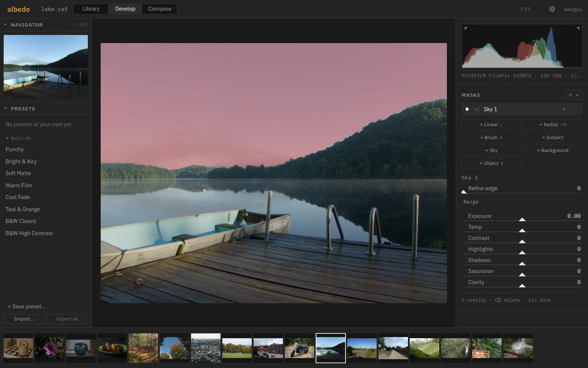Invert the Sky 1 mask using the half-circle icon
Screen dimensions: 588x368
click(564, 109)
